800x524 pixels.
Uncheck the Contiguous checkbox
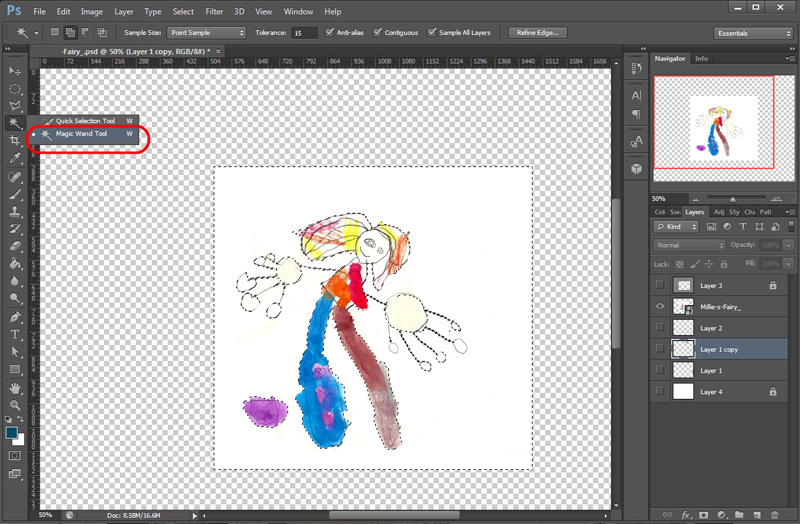tap(378, 33)
